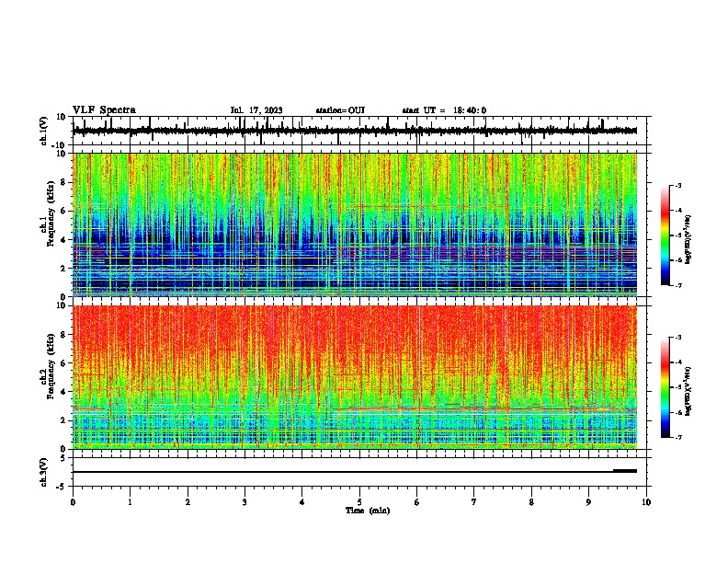Click the "-10" tick of ch.1(V) axis

tap(59, 145)
